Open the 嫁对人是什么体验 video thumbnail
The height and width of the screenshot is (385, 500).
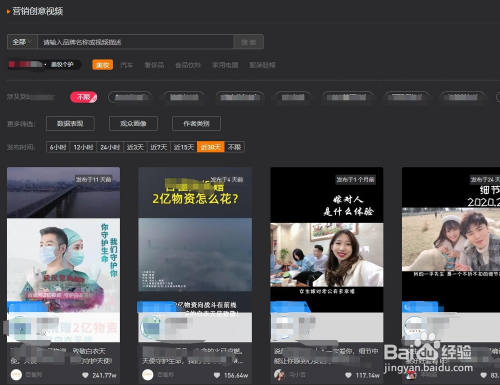[x=327, y=254]
